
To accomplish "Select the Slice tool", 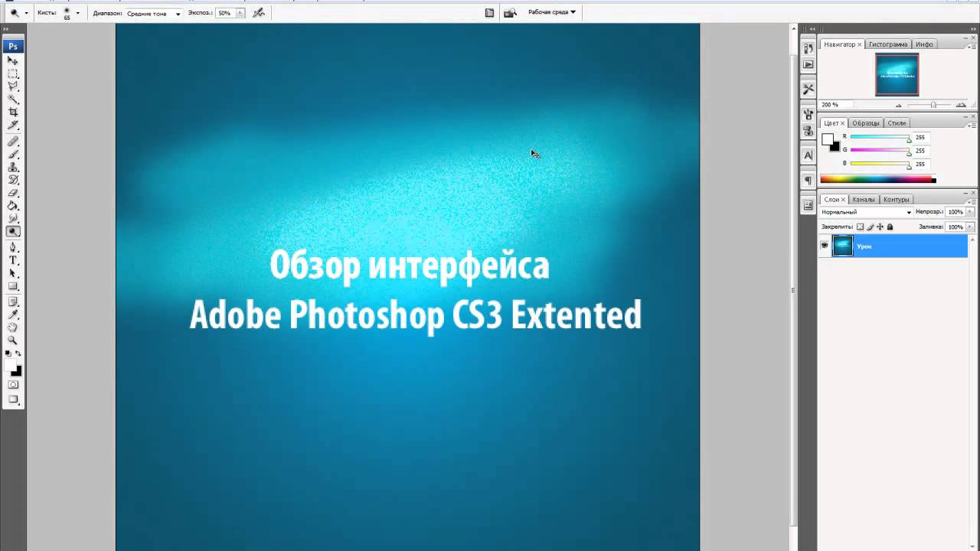I will pos(13,125).
